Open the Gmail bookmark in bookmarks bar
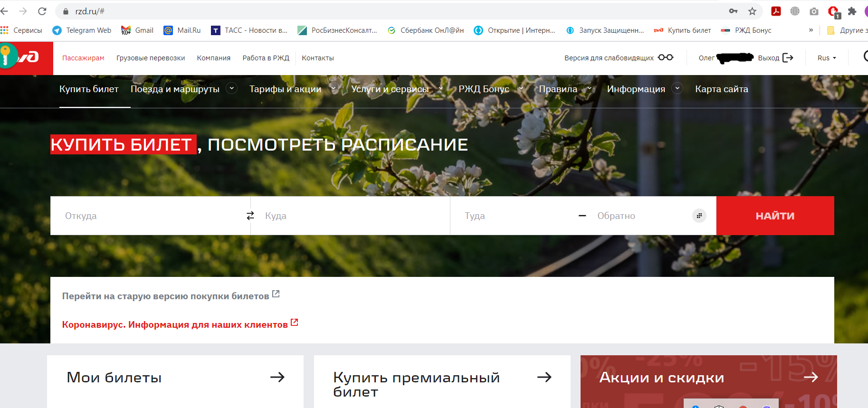 click(138, 30)
